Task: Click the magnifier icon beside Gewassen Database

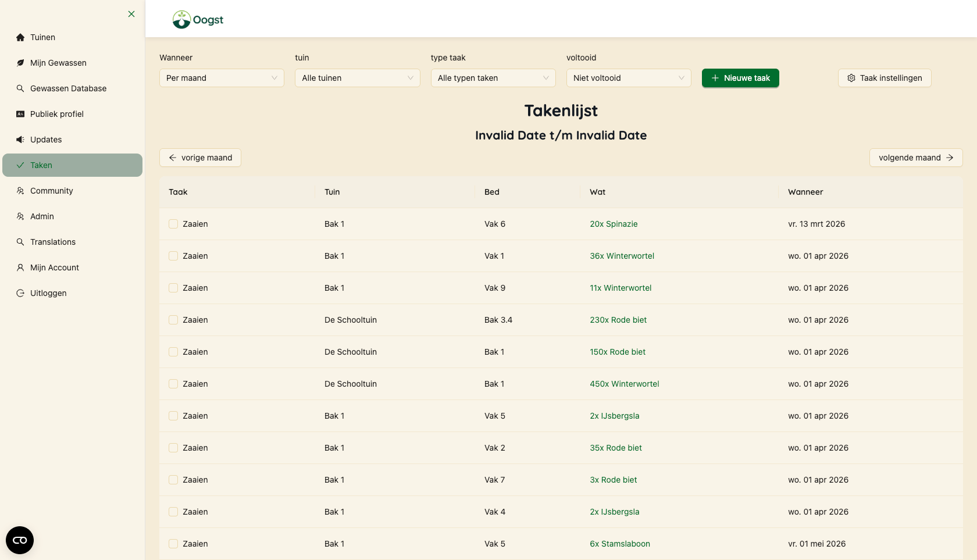Action: (20, 88)
